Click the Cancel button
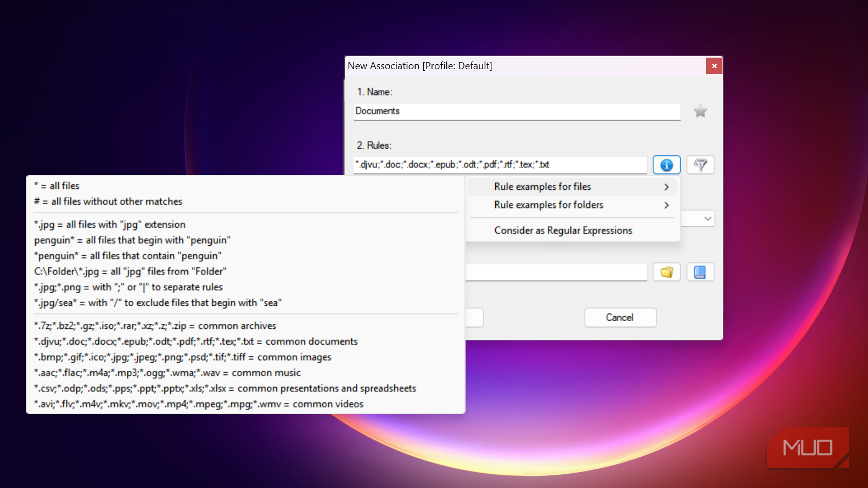Screen dimensions: 868x488 pos(620,317)
